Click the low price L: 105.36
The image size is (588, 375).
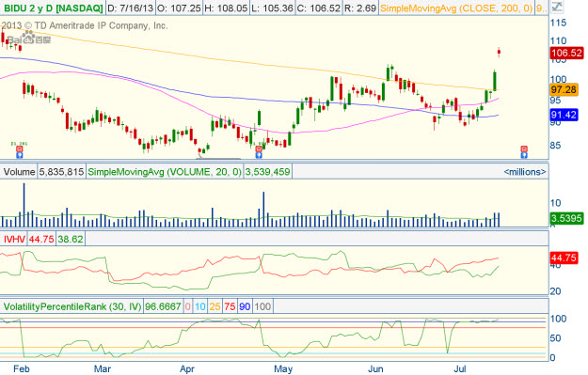pos(272,8)
